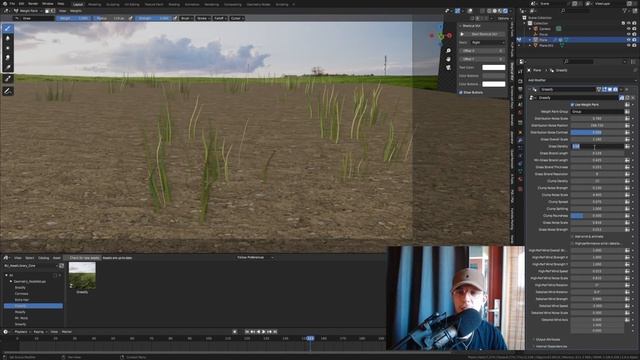Open the timeline Playback menu
This screenshot has height=360, width=640.
coord(21,332)
